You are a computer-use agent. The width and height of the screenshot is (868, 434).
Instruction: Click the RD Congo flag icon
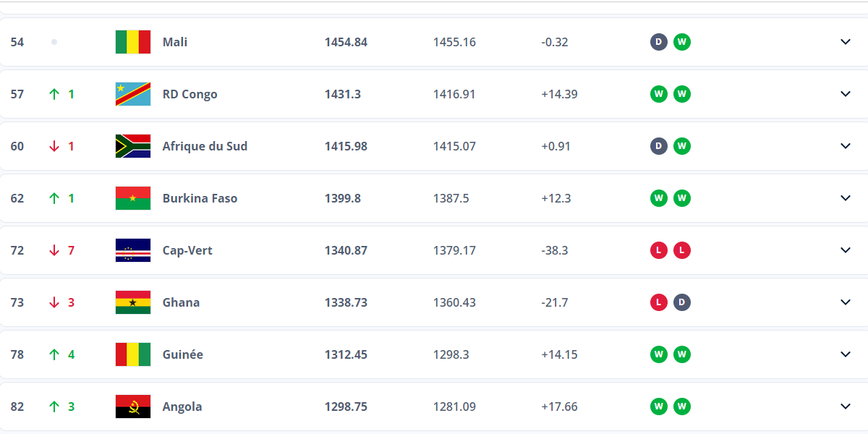point(133,94)
